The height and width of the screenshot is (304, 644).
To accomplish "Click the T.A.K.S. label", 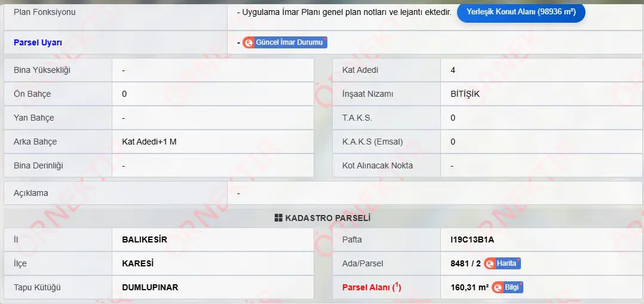I will click(x=357, y=118).
